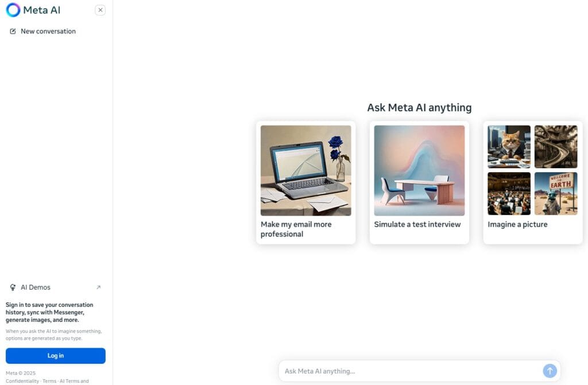Click the Meta AI ring logo
The height and width of the screenshot is (385, 588).
(x=13, y=10)
